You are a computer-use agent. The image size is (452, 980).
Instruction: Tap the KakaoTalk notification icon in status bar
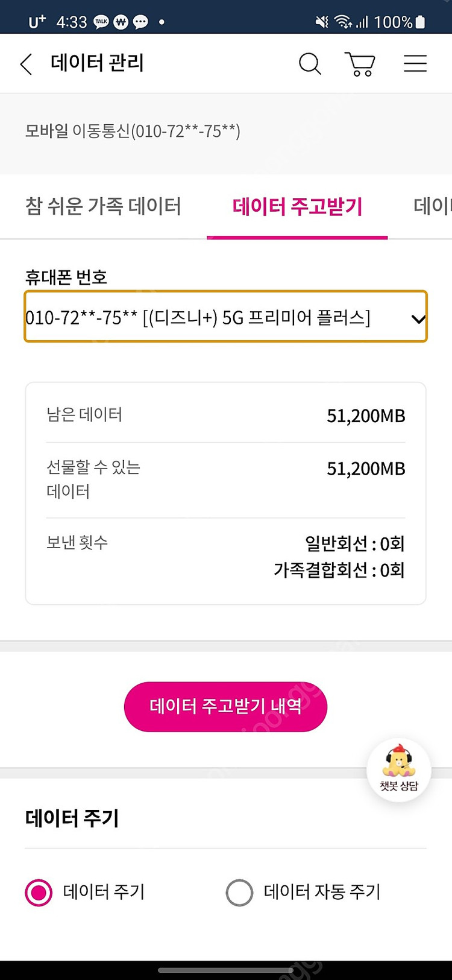[101, 22]
